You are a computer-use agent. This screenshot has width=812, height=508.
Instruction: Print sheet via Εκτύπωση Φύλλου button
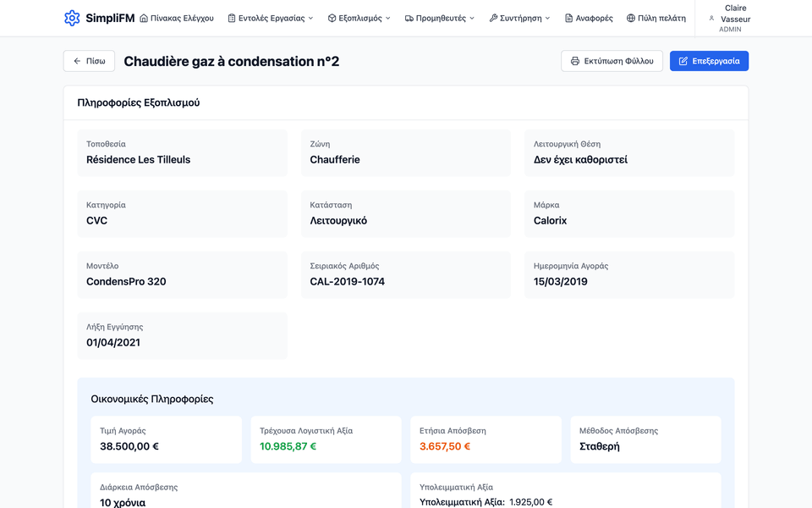click(612, 61)
